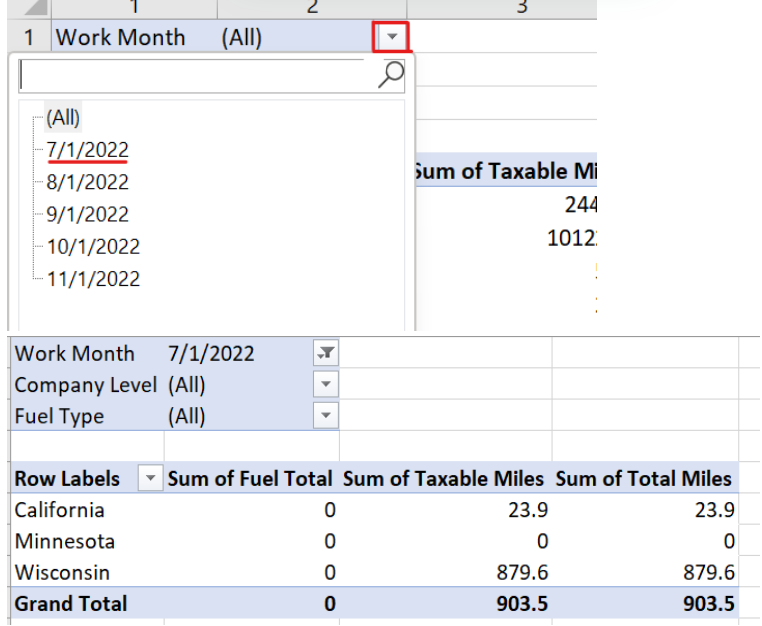
Task: Click the (All) value beside Company Level
Action: (x=187, y=385)
